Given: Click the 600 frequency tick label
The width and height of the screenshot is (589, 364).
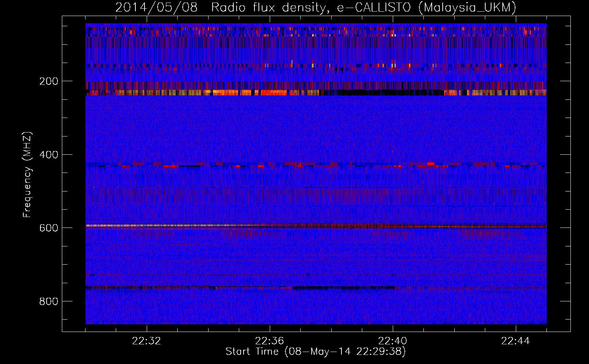Looking at the screenshot, I should (49, 228).
